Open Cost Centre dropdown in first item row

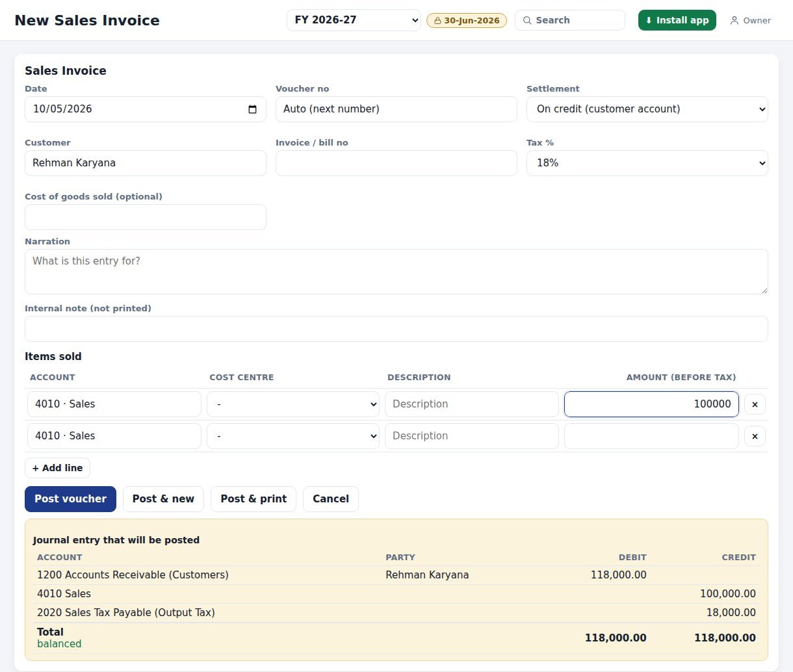tap(293, 404)
